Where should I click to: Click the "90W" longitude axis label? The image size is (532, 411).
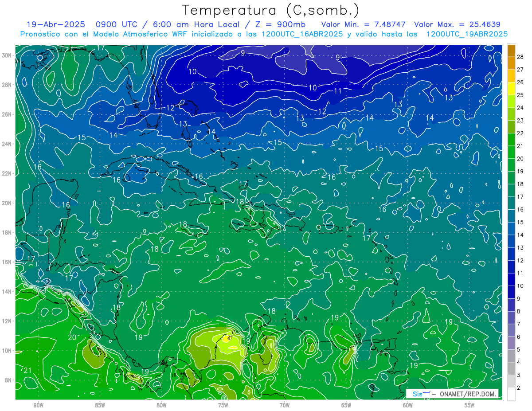(39, 405)
